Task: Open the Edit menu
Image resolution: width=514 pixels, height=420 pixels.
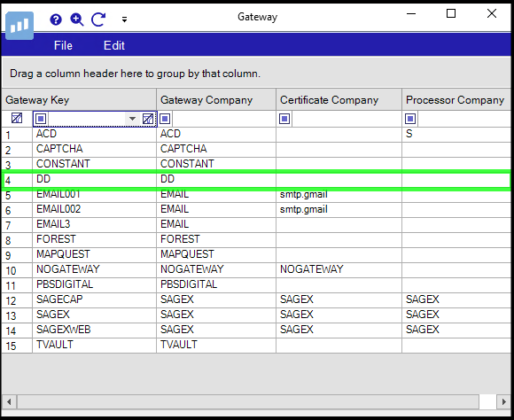Action: (114, 45)
